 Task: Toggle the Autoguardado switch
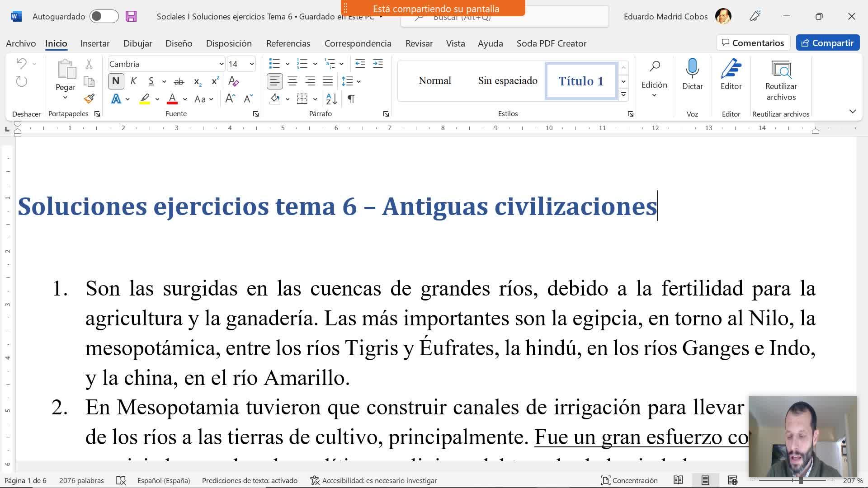[104, 17]
